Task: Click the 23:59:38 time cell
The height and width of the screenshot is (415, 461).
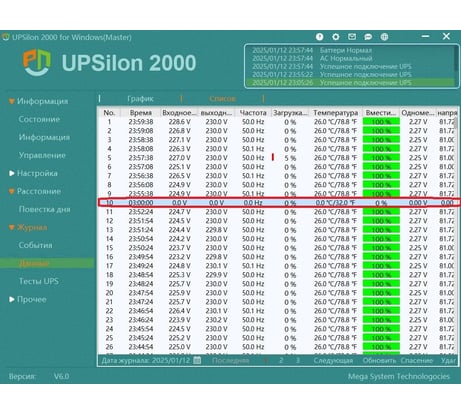Action: pyautogui.click(x=141, y=122)
